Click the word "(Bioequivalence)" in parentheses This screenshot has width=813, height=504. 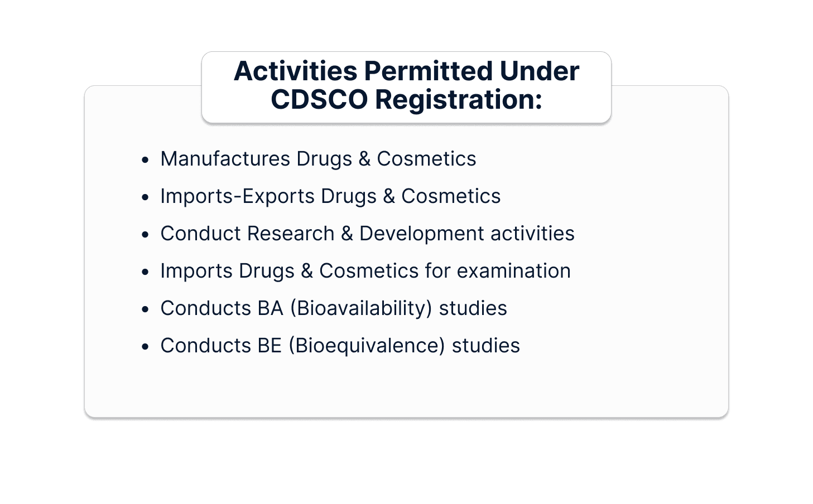367,346
